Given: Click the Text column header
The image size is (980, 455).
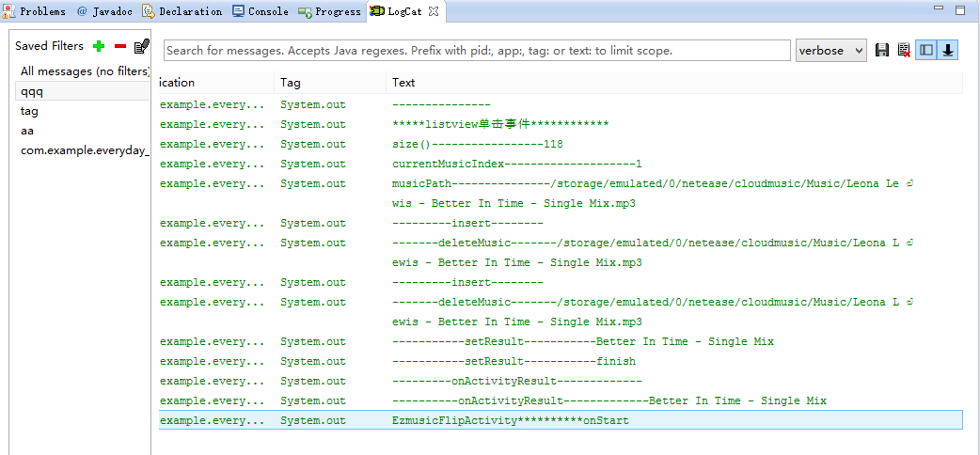Looking at the screenshot, I should pyautogui.click(x=674, y=83).
